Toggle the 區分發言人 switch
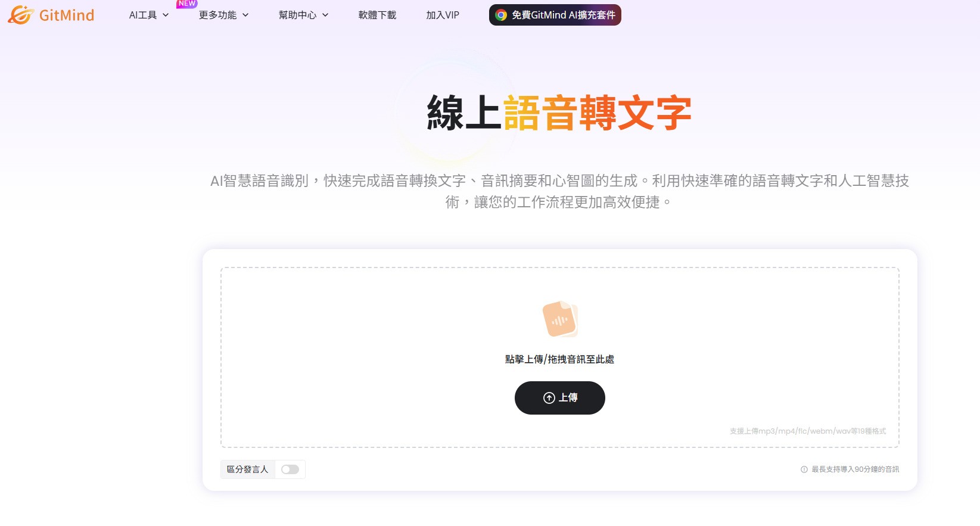980x526 pixels. point(290,469)
